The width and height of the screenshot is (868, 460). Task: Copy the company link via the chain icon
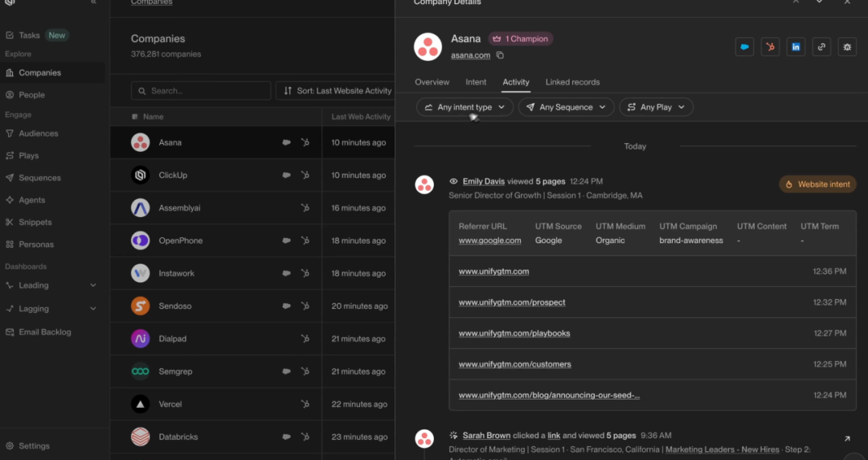click(821, 47)
